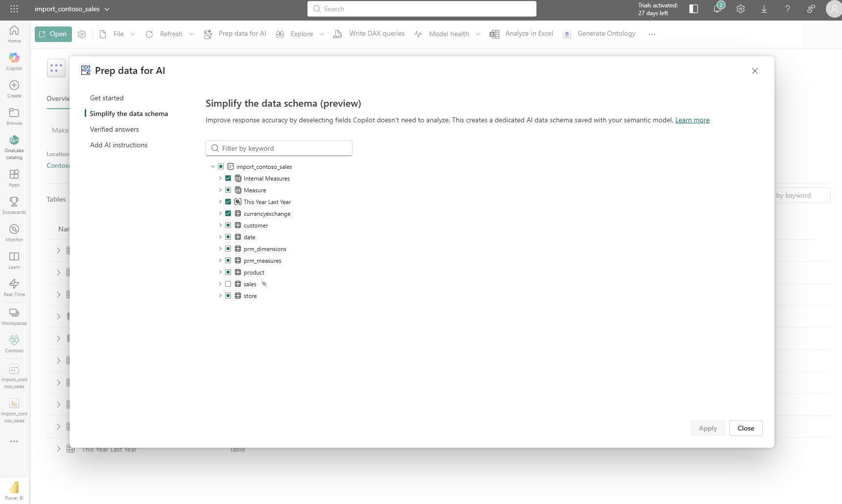Click the top Search box
The width and height of the screenshot is (842, 504).
(422, 9)
